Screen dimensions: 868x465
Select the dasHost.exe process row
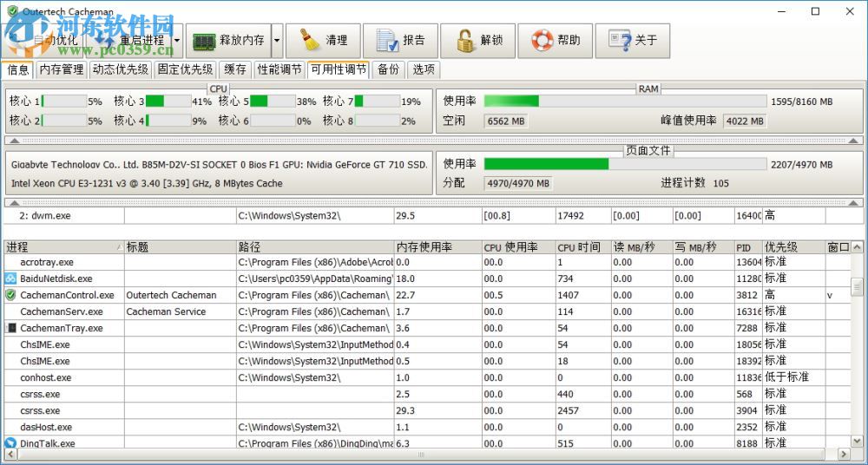[x=427, y=428]
